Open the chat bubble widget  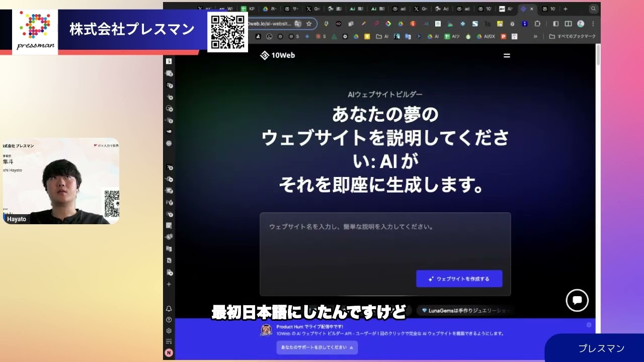(577, 300)
